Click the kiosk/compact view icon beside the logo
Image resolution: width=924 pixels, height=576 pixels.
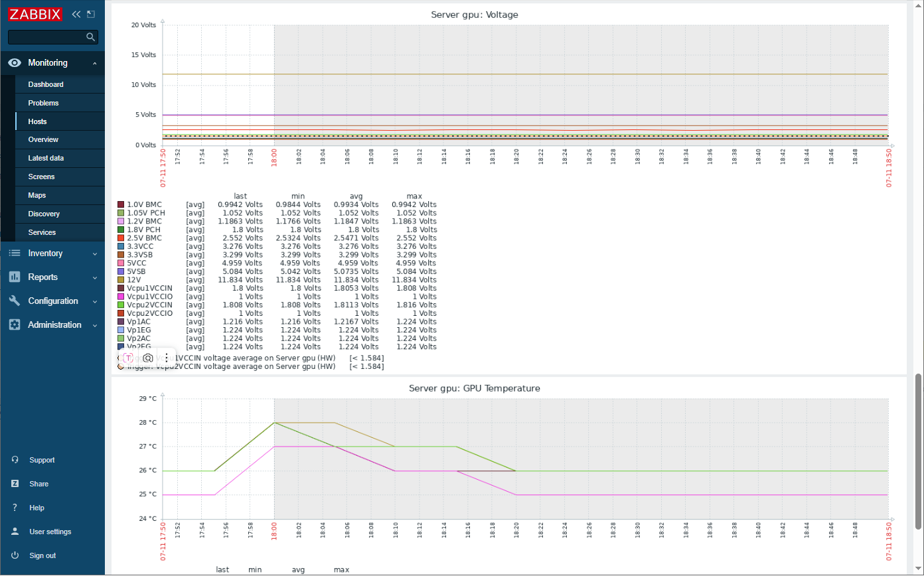[91, 14]
